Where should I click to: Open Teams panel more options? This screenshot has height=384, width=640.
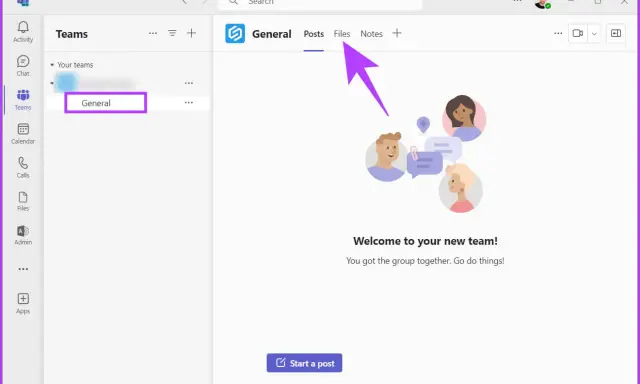[153, 33]
